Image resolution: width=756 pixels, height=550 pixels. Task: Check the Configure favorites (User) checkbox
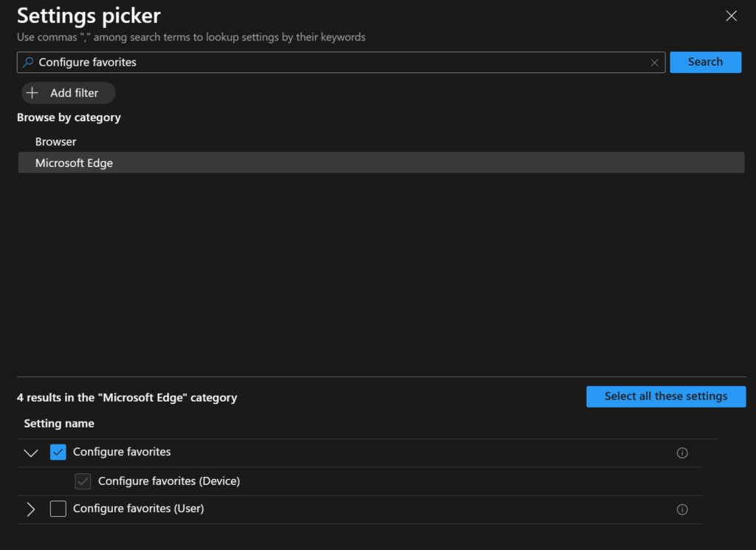[58, 509]
